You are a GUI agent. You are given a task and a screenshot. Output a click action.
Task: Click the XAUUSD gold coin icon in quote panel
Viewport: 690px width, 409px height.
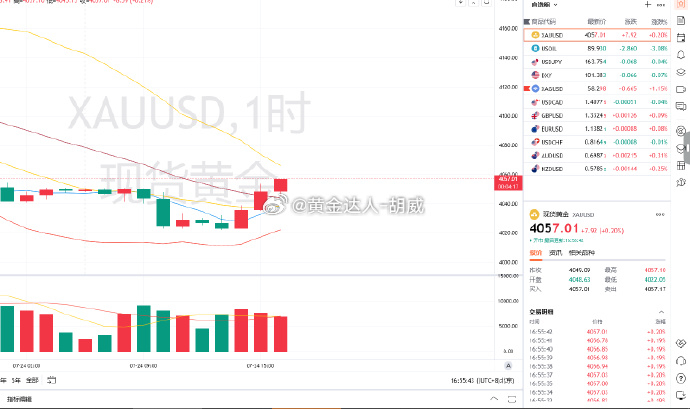(534, 214)
